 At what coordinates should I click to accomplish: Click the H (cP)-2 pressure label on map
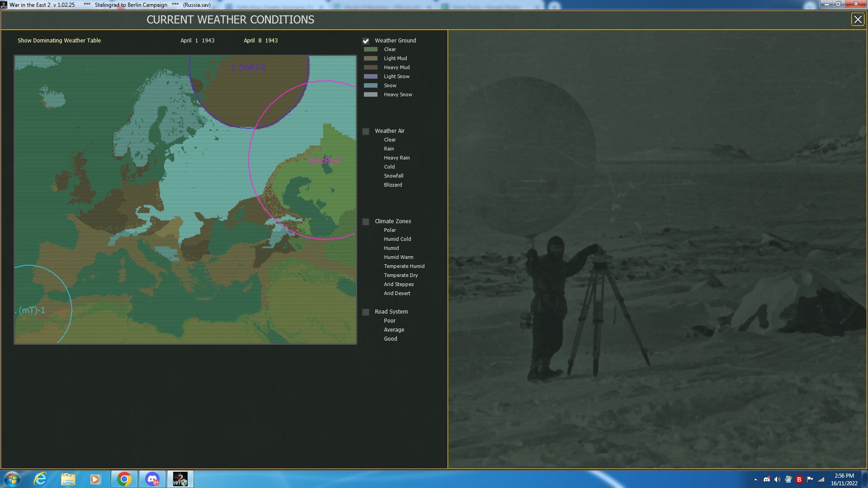coord(325,161)
